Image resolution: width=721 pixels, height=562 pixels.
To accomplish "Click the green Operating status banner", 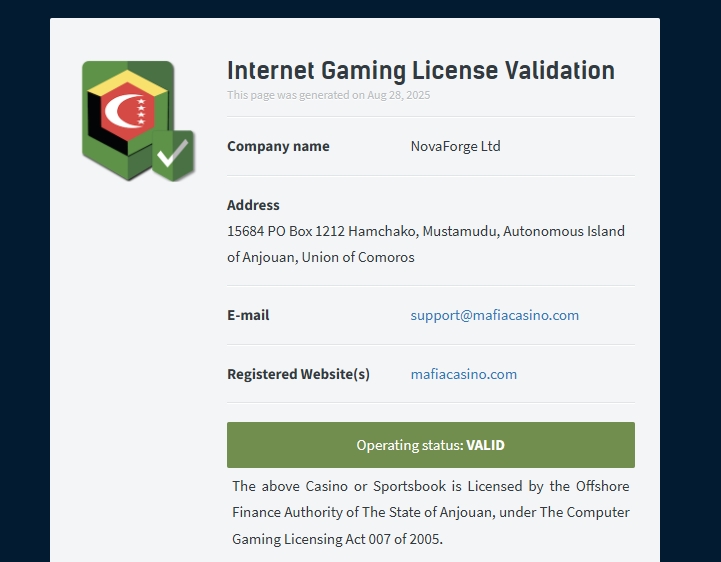I will point(431,445).
